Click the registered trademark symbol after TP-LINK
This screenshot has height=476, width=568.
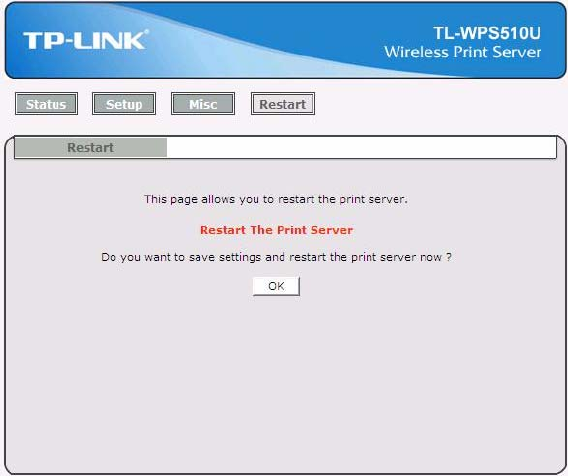146,32
